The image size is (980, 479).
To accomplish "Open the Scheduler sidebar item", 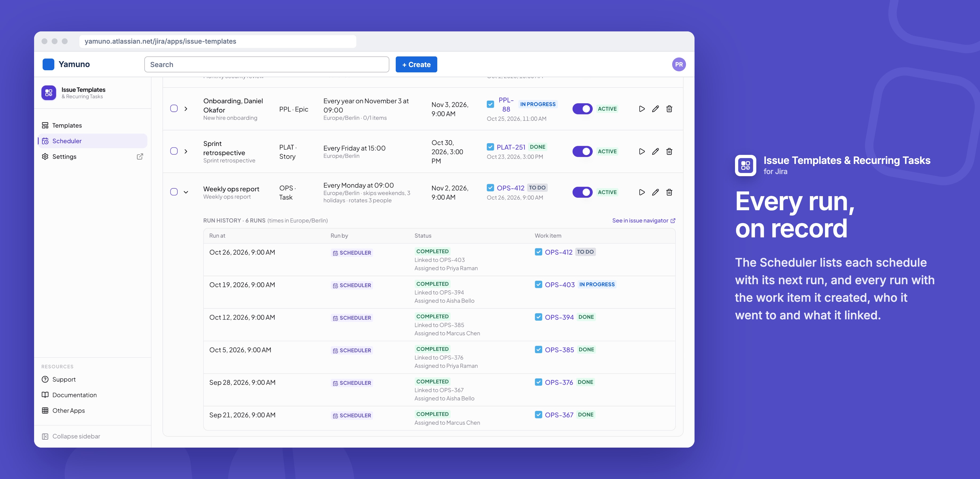I will pyautogui.click(x=92, y=141).
